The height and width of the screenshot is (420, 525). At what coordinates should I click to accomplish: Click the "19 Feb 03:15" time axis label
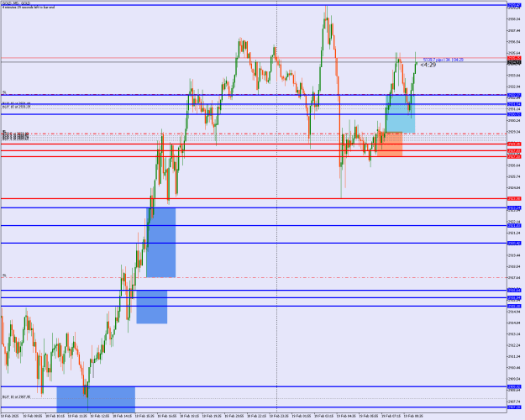point(324,417)
